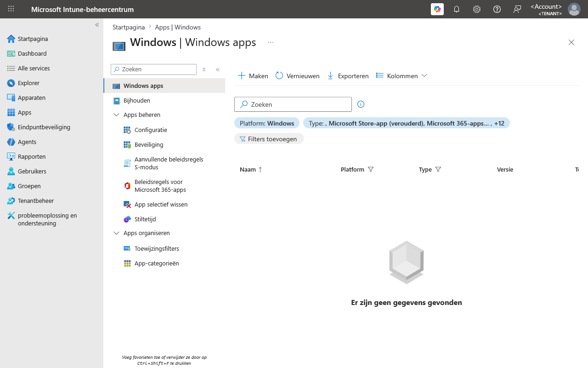This screenshot has width=588, height=368.
Task: Open the filter icon on Platform column
Action: [x=371, y=170]
